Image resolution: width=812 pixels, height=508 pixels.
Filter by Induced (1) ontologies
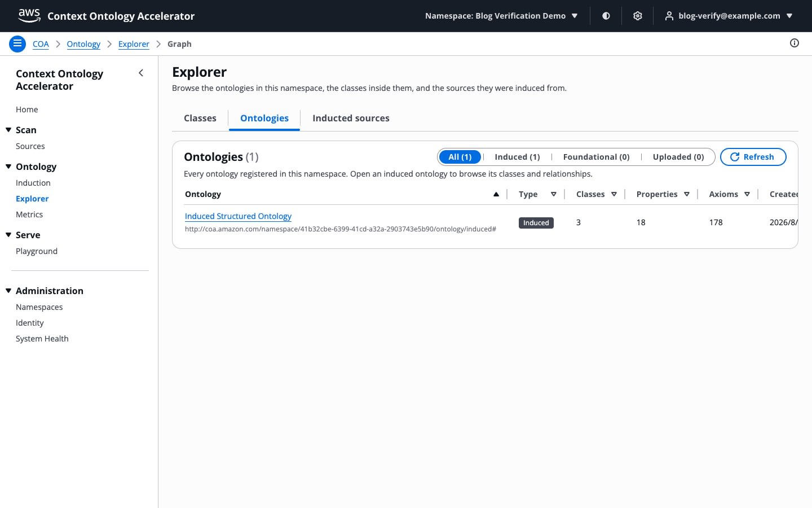pos(517,157)
